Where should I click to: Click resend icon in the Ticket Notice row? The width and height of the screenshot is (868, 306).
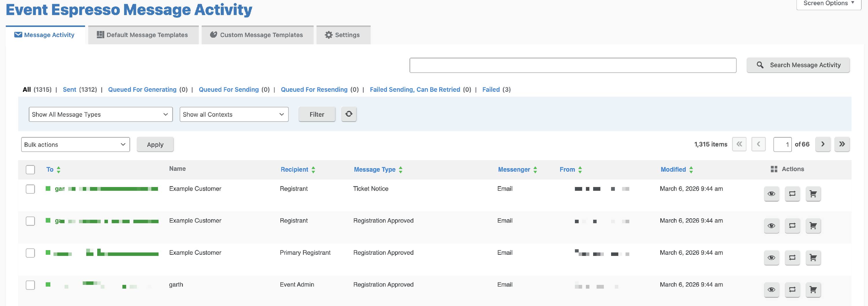point(792,194)
